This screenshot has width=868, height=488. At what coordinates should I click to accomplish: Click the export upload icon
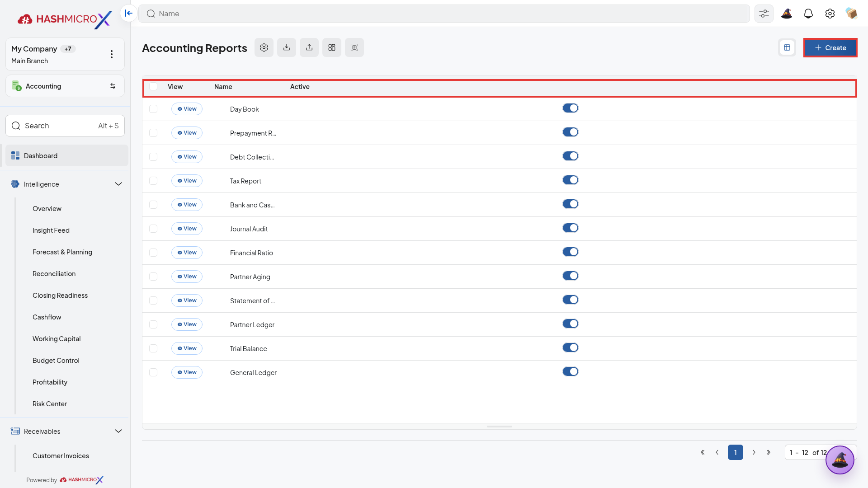tap(309, 47)
